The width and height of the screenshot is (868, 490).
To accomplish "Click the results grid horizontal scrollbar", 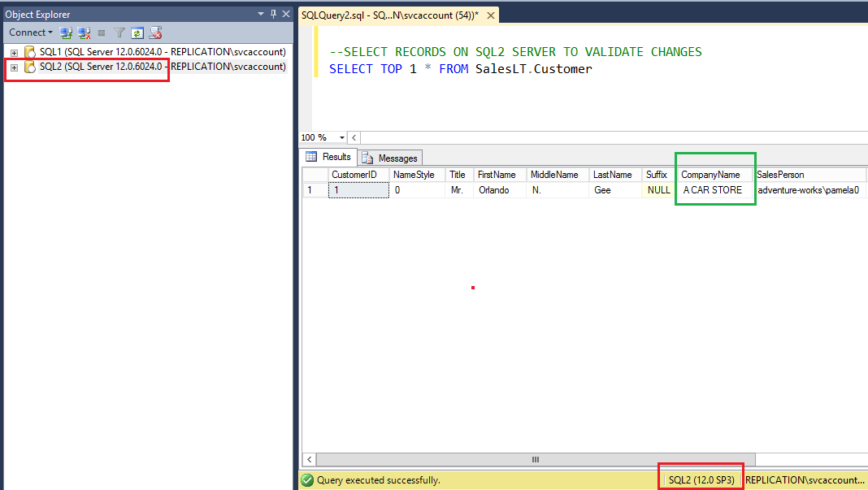I will coord(535,460).
